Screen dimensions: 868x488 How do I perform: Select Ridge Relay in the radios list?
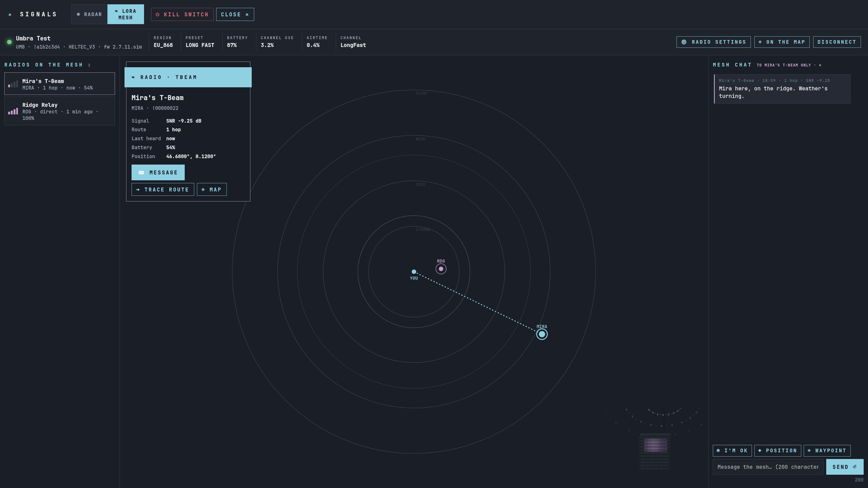point(60,111)
